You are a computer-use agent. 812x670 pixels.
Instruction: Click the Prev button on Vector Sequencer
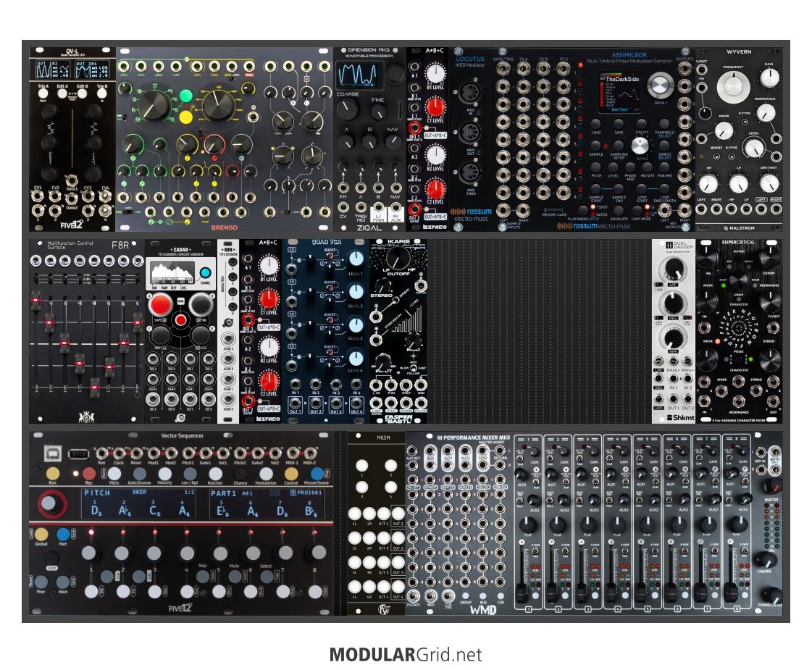pyautogui.click(x=41, y=582)
